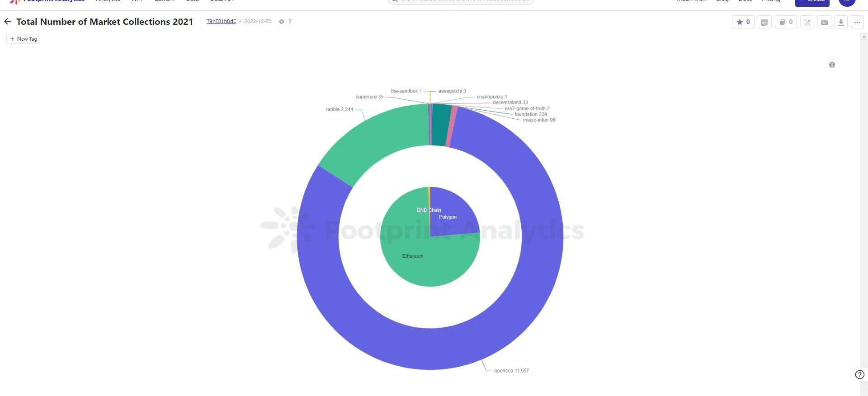Add a New Tag
This screenshot has width=868, height=396.
(23, 39)
